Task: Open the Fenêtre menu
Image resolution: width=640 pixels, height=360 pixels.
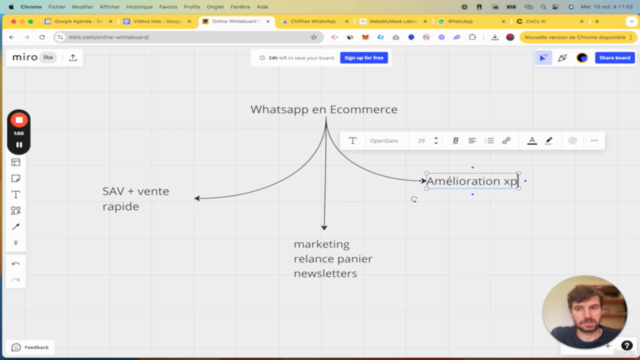Action: coord(240,7)
